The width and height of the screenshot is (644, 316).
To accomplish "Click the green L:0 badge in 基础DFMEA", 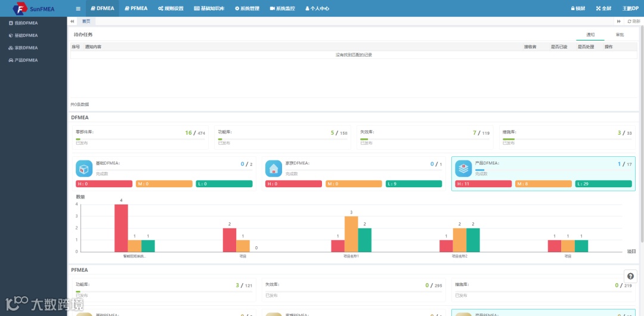I will click(x=224, y=184).
